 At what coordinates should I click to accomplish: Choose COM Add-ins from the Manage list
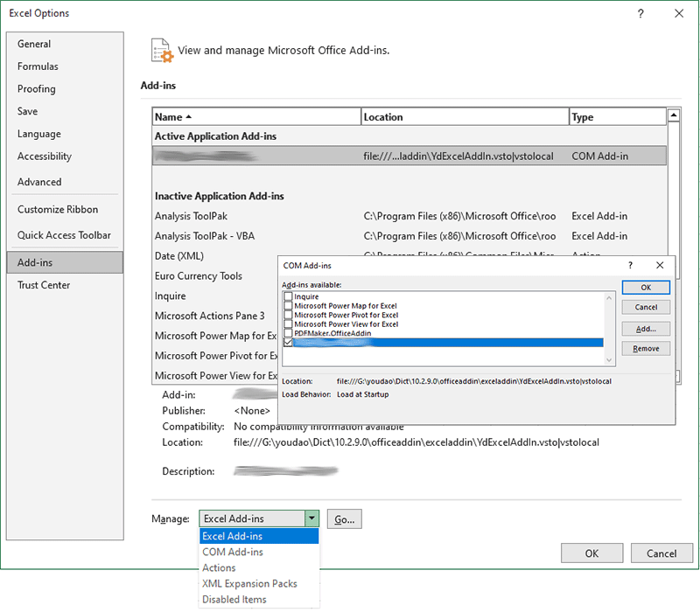233,553
